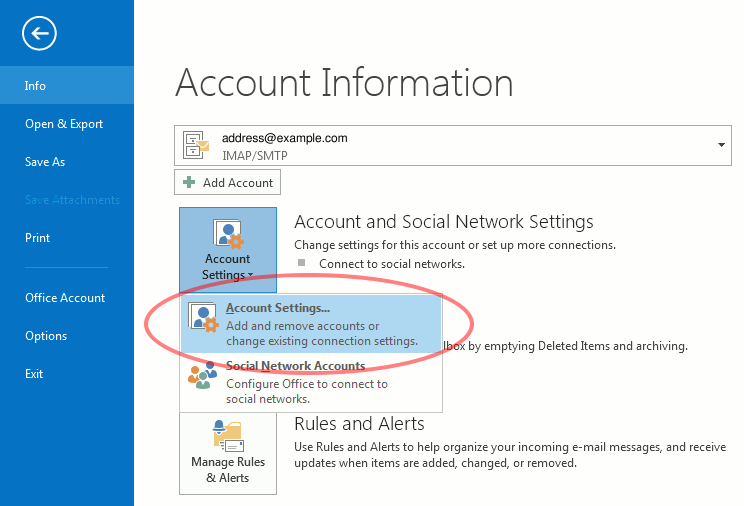Go to Open & Export in sidebar
This screenshot has height=506, width=744.
(64, 124)
